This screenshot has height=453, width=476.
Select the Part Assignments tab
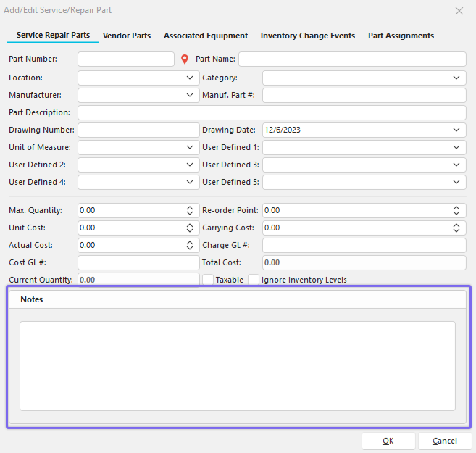click(x=401, y=36)
